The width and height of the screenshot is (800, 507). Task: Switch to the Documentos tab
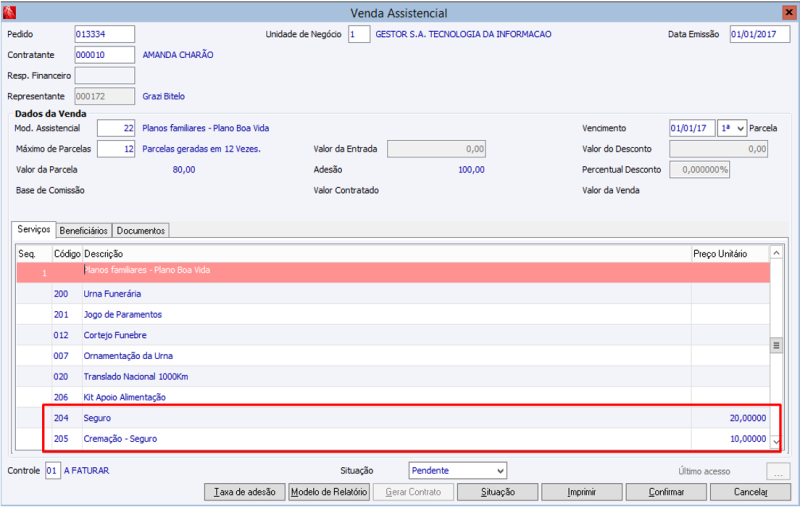pos(141,231)
